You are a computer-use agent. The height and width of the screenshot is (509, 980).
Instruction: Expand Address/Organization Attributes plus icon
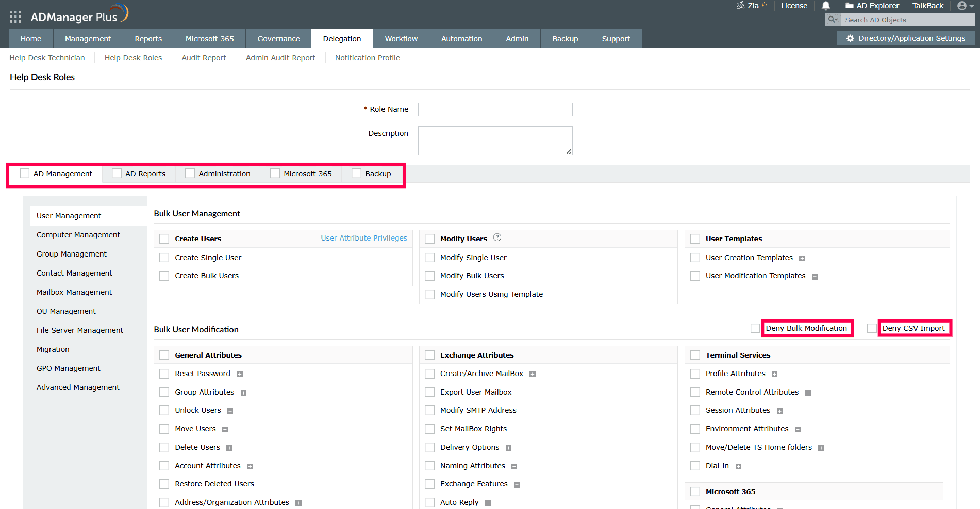click(298, 503)
